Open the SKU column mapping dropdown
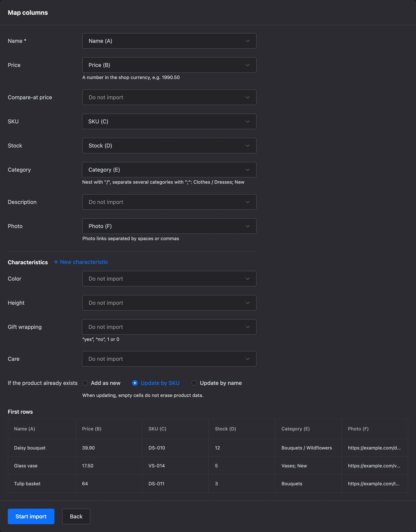Screen dimensions: 416x532 [169, 121]
